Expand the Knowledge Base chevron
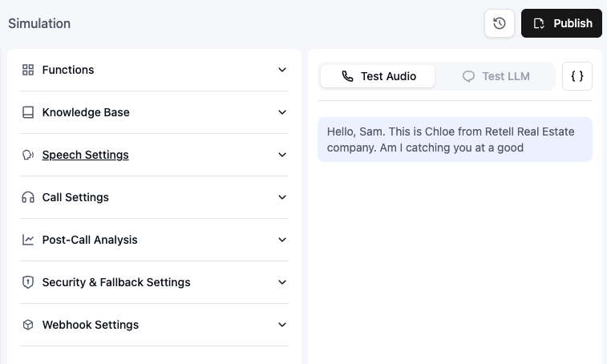607x364 pixels. tap(282, 112)
